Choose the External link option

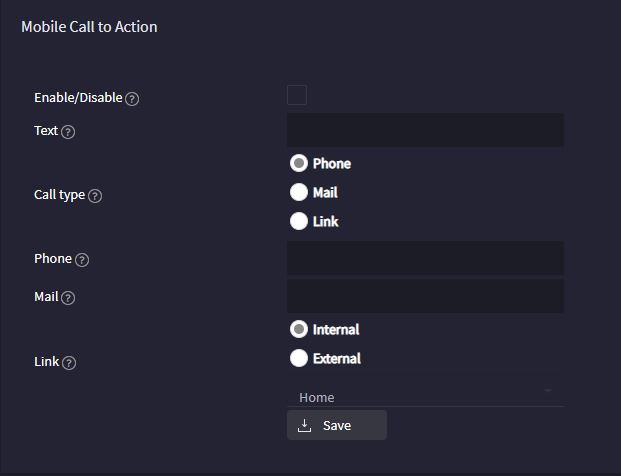click(299, 358)
